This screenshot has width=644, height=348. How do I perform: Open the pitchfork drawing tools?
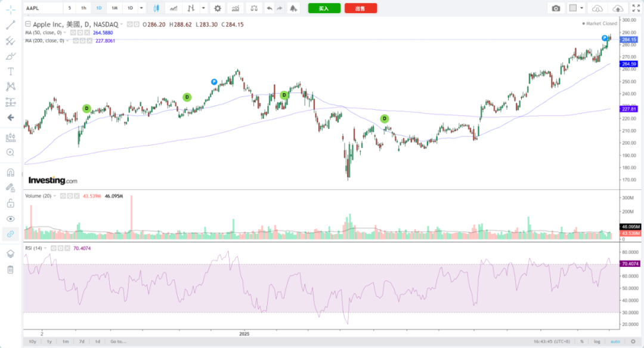[x=11, y=41]
